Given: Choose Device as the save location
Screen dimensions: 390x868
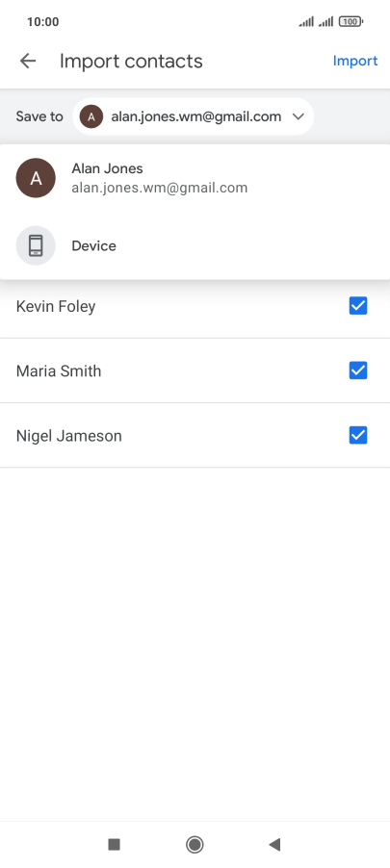Looking at the screenshot, I should click(x=195, y=245).
